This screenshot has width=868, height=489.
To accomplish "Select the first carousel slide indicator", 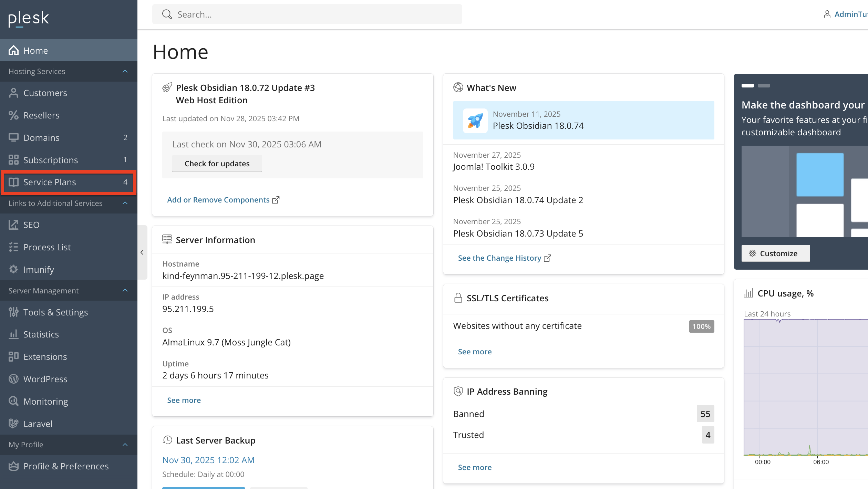I will click(747, 85).
